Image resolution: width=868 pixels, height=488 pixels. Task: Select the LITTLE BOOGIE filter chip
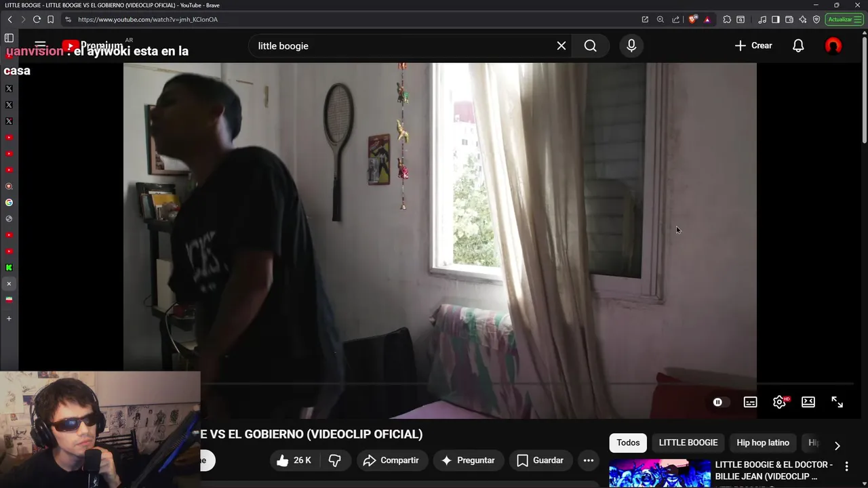point(688,443)
